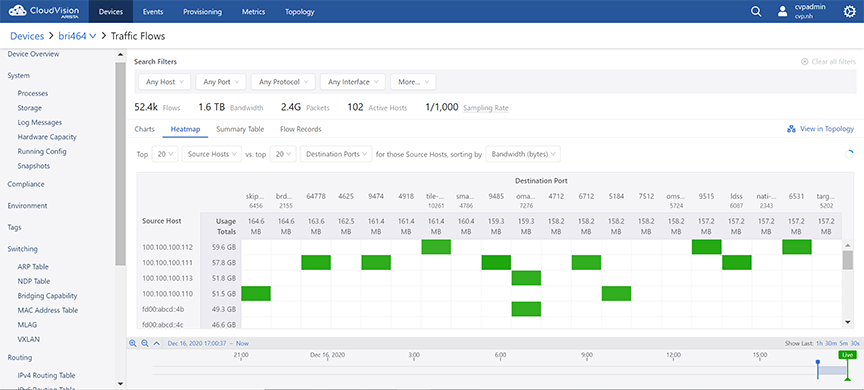Open the Metrics menu

click(x=253, y=12)
